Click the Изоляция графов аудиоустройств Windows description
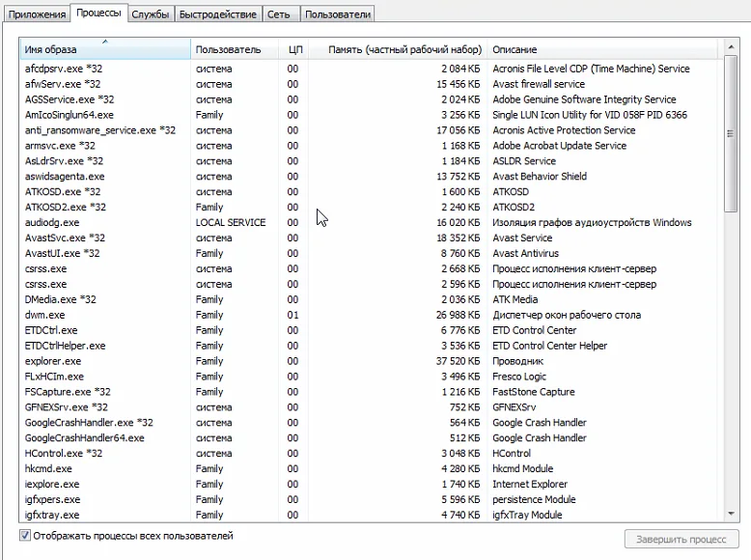 (x=592, y=222)
